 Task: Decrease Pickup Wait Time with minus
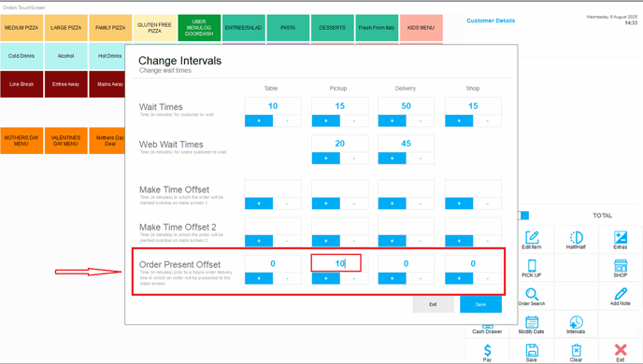(x=354, y=120)
